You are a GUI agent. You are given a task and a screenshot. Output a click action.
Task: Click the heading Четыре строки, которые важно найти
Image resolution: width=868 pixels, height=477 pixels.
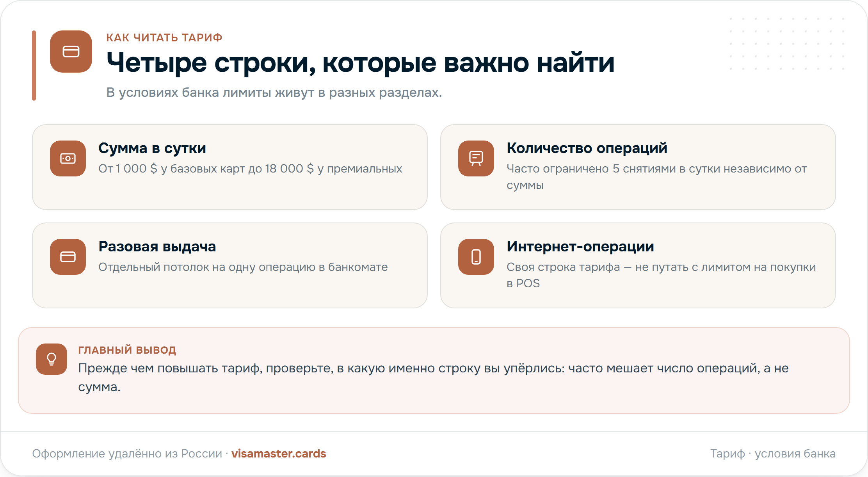tap(360, 62)
